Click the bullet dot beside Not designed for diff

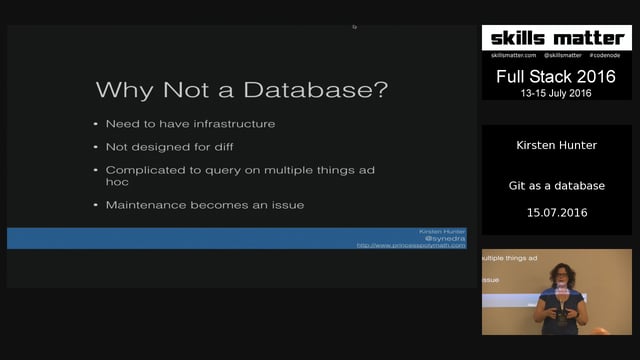(x=96, y=147)
